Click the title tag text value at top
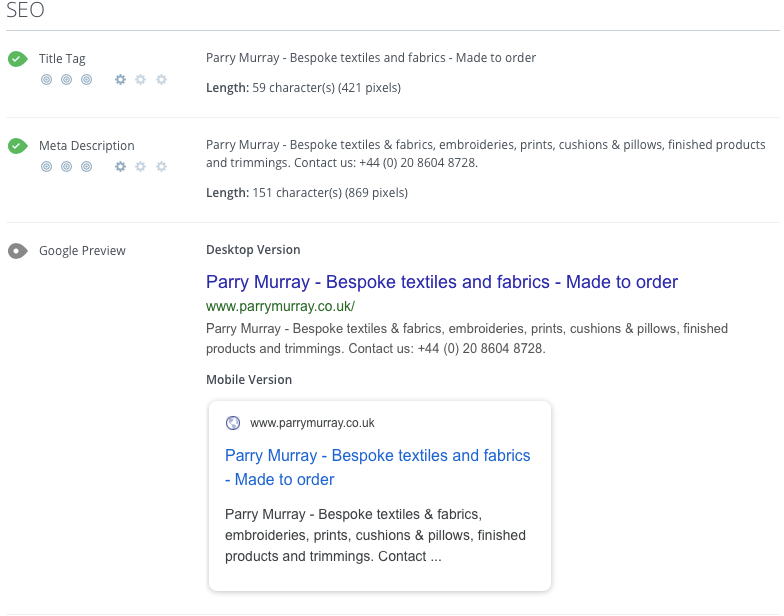Image resolution: width=784 pixels, height=616 pixels. tap(371, 58)
